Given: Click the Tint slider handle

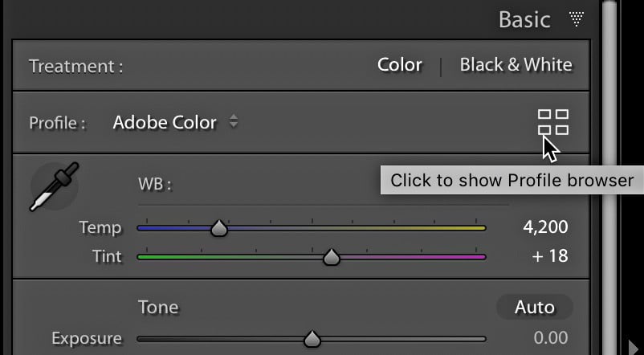Looking at the screenshot, I should pos(331,258).
